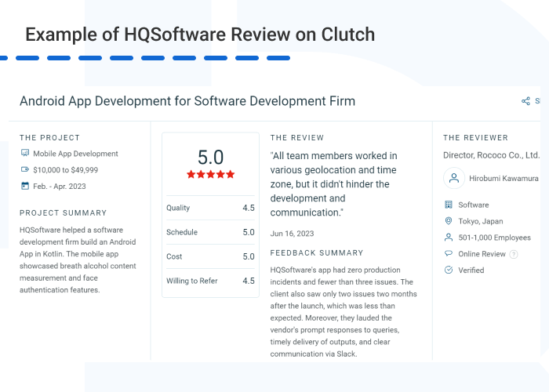Click the Willing to Refer value 4.5

pos(249,281)
